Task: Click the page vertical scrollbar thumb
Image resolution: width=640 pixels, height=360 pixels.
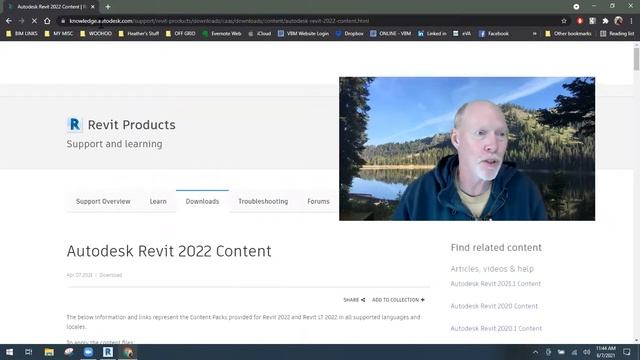Action: [x=636, y=58]
